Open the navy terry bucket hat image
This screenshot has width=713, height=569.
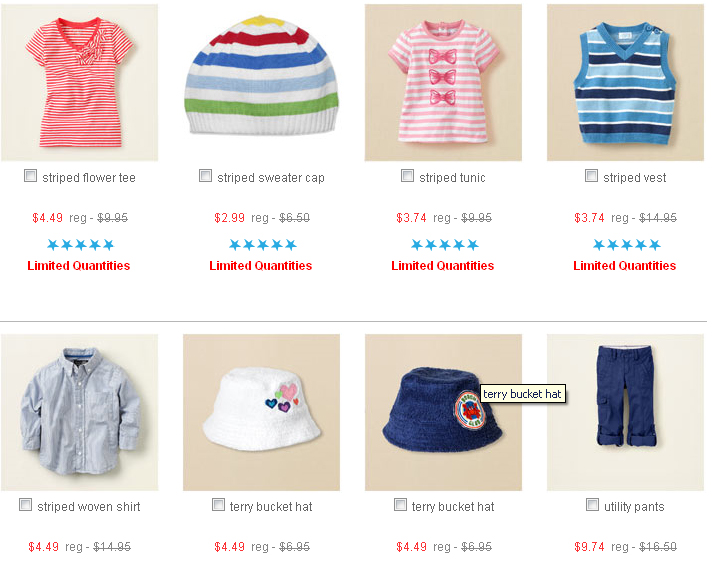[443, 413]
